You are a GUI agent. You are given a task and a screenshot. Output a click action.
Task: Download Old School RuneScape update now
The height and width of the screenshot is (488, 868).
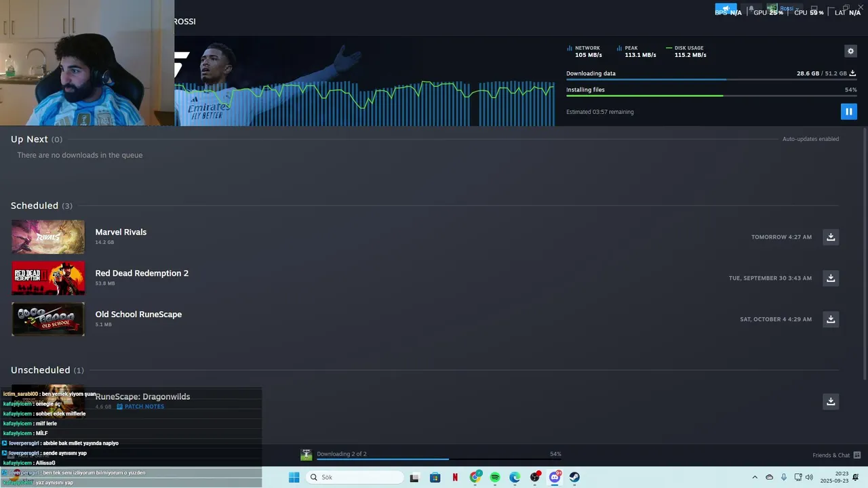(831, 319)
